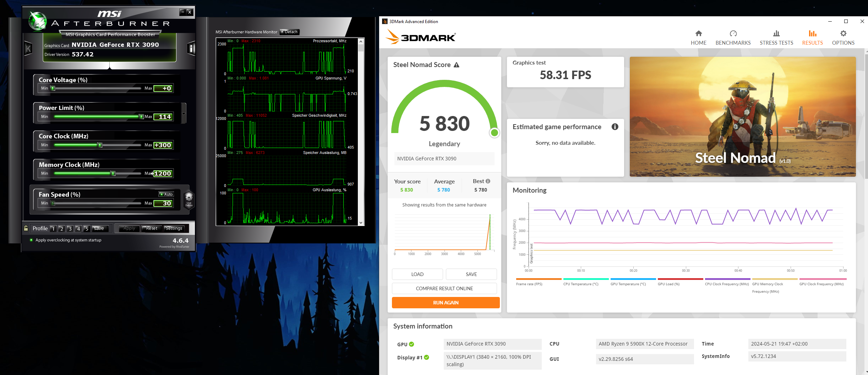Click the Power Limit slider handle

[x=141, y=117]
